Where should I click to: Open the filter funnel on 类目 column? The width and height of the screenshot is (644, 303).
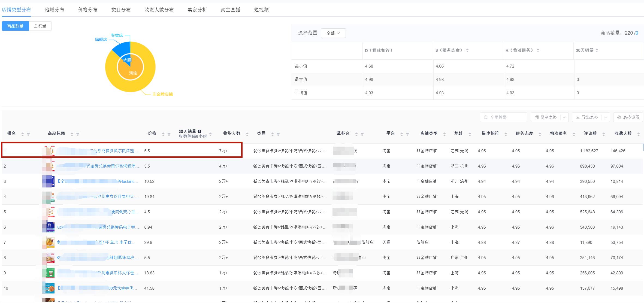click(278, 134)
